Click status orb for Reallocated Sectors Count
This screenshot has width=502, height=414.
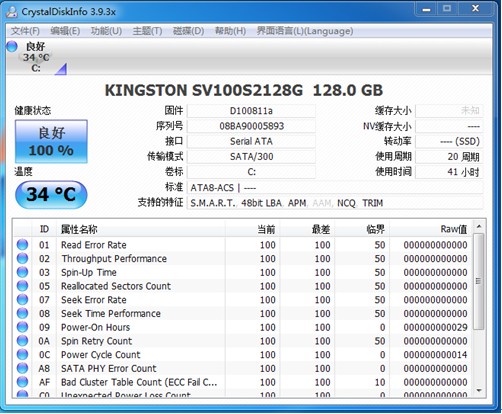(22, 286)
